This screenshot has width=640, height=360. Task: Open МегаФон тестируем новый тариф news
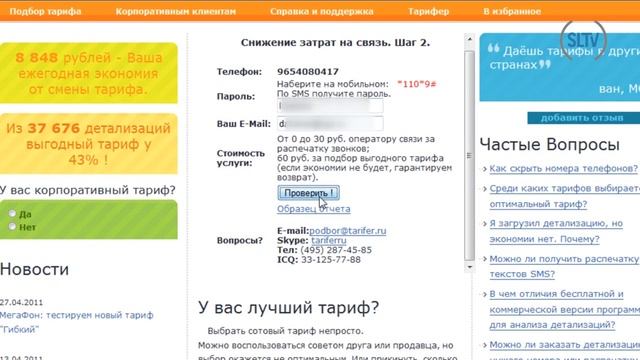(x=77, y=322)
